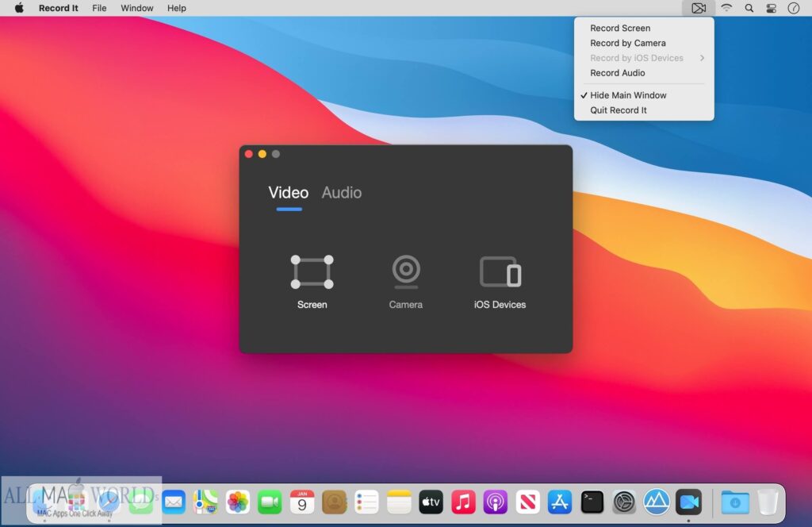The height and width of the screenshot is (527, 812).
Task: Switch to the Audio tab
Action: click(x=341, y=193)
